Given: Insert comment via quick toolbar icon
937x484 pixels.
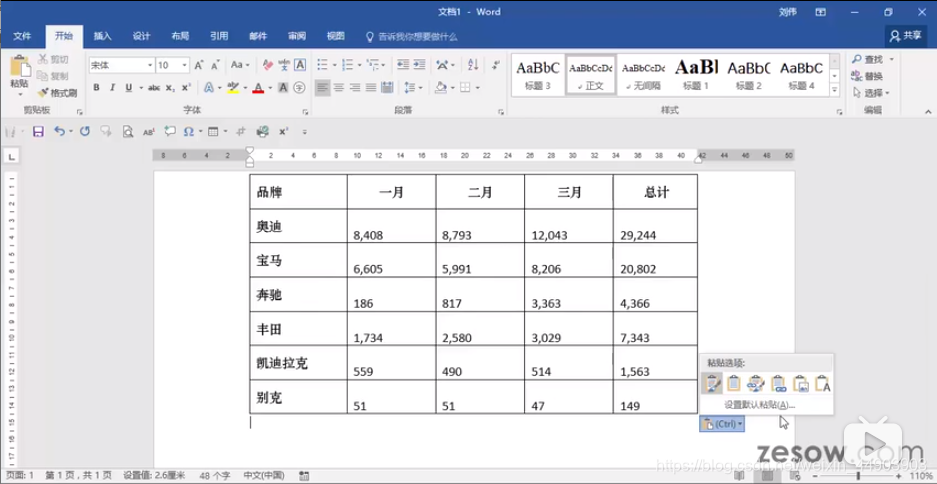Looking at the screenshot, I should click(170, 131).
